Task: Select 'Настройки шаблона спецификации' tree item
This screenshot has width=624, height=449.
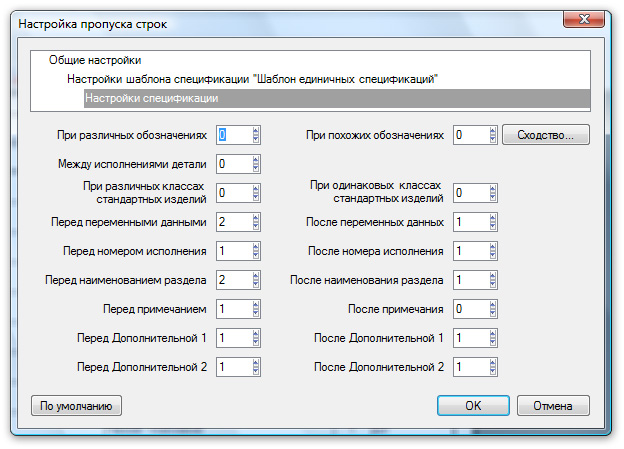Action: click(252, 78)
